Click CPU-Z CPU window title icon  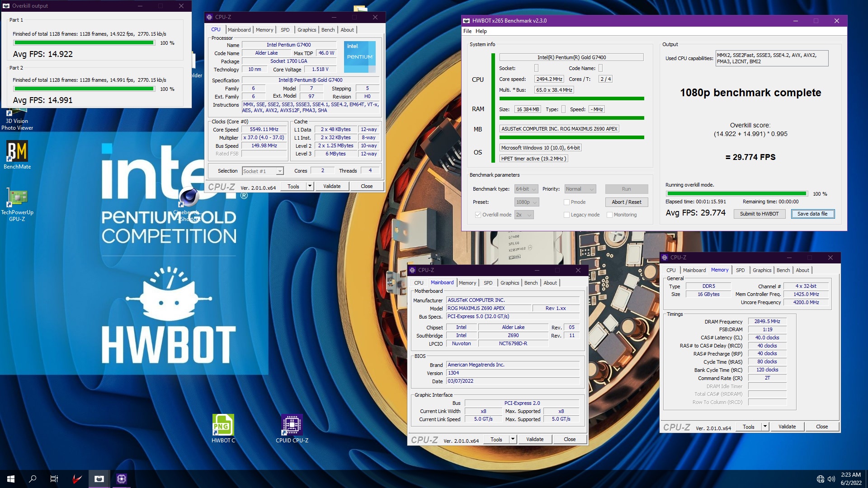tap(209, 17)
